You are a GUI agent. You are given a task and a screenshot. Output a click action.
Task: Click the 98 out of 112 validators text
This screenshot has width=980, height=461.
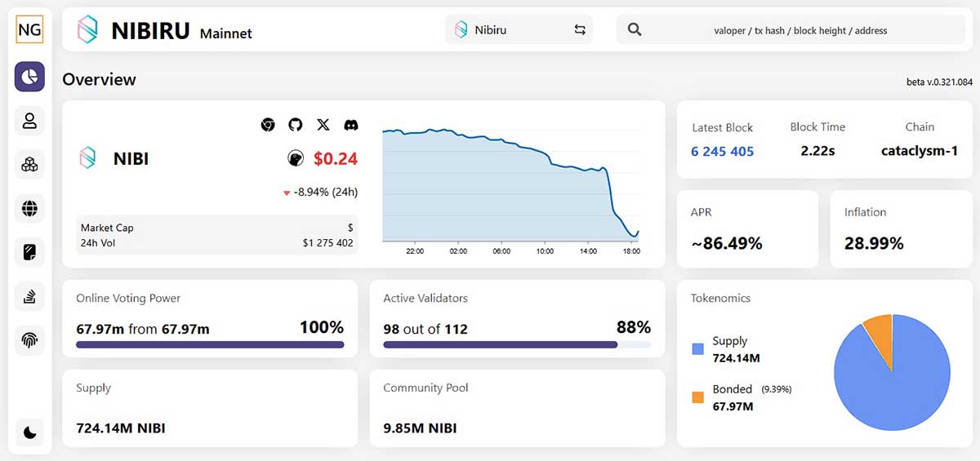[425, 329]
